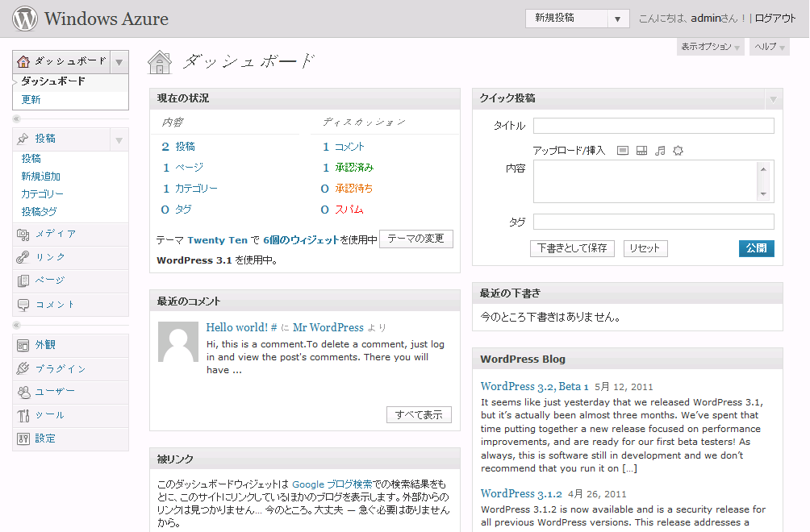The width and height of the screenshot is (810, 532).
Task: Collapse the lower sidebar menu separator arrow
Action: point(16,326)
